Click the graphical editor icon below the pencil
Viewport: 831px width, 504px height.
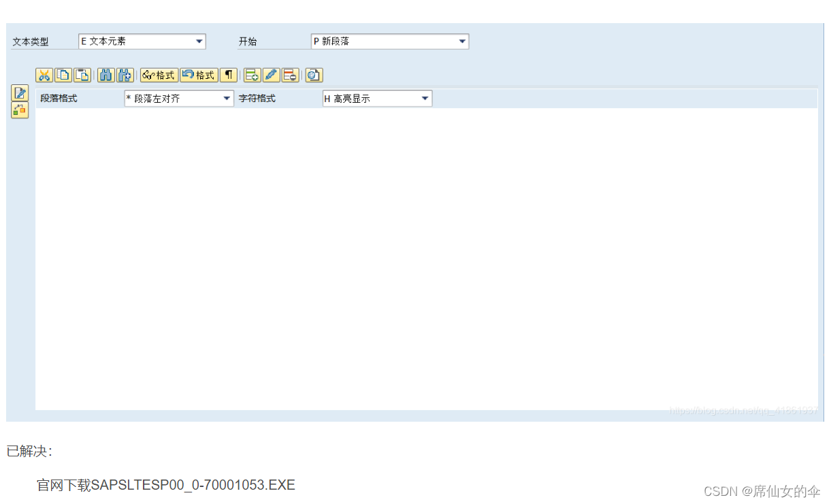[x=19, y=110]
